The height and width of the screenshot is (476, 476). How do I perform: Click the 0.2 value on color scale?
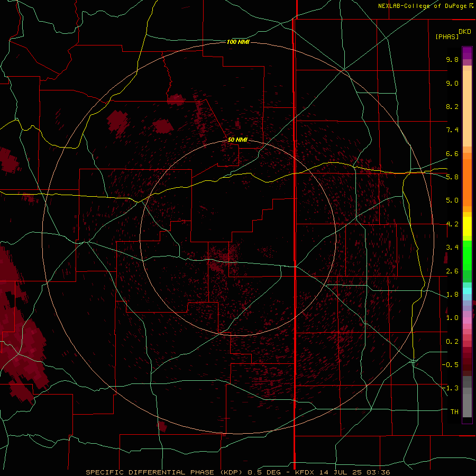[x=452, y=342]
